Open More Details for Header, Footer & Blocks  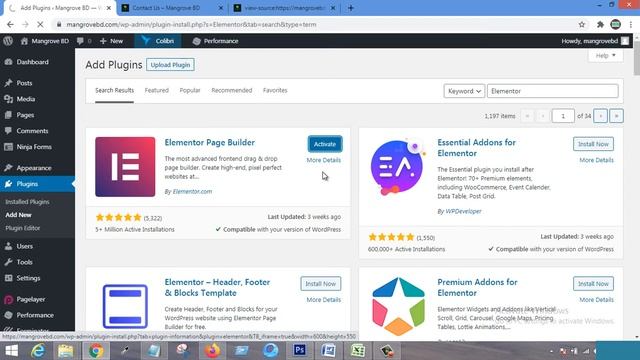click(x=324, y=300)
